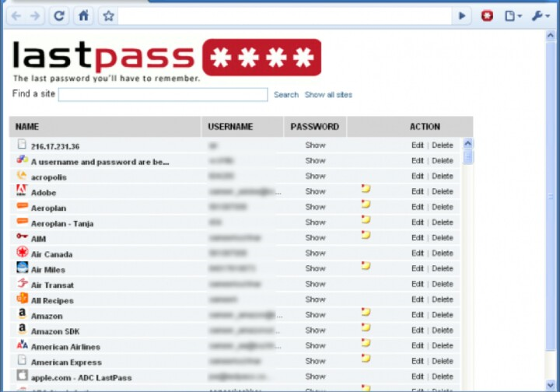Open the wrench settings menu dropdown

pyautogui.click(x=541, y=16)
